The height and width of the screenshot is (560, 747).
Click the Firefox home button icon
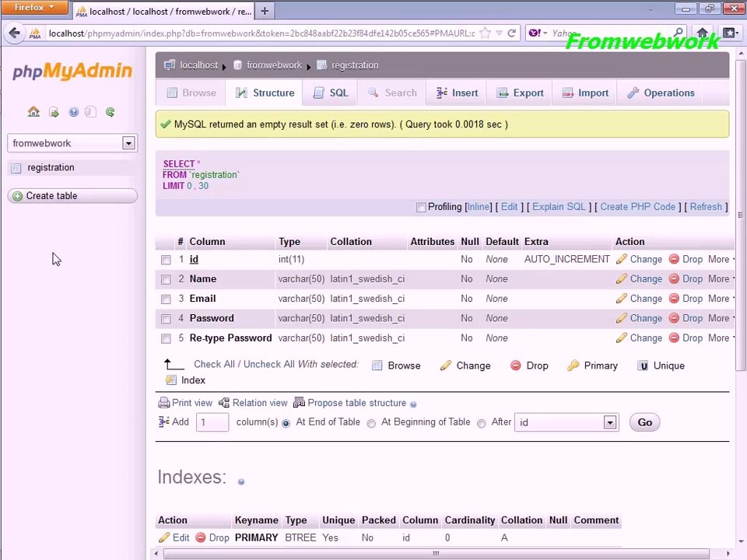[702, 33]
